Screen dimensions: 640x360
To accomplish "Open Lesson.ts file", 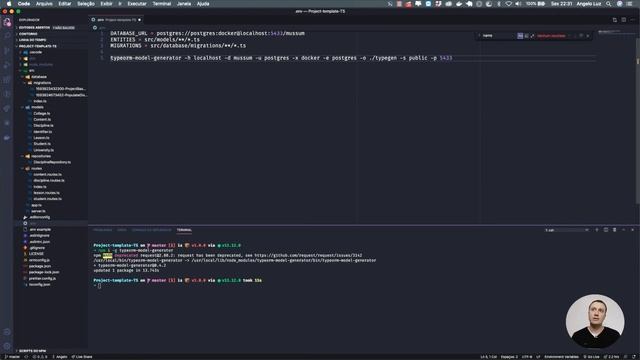I will click(x=41, y=138).
